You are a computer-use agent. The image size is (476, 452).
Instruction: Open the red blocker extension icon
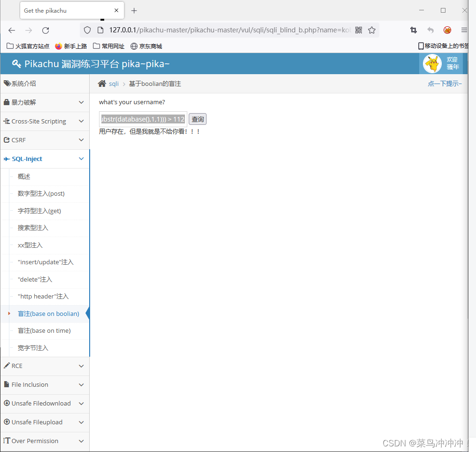point(447,30)
